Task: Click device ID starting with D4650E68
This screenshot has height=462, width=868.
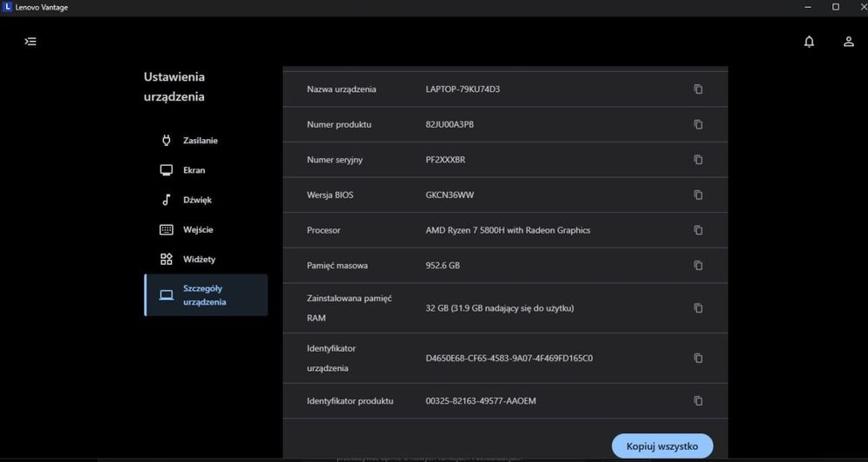Action: tap(510, 359)
